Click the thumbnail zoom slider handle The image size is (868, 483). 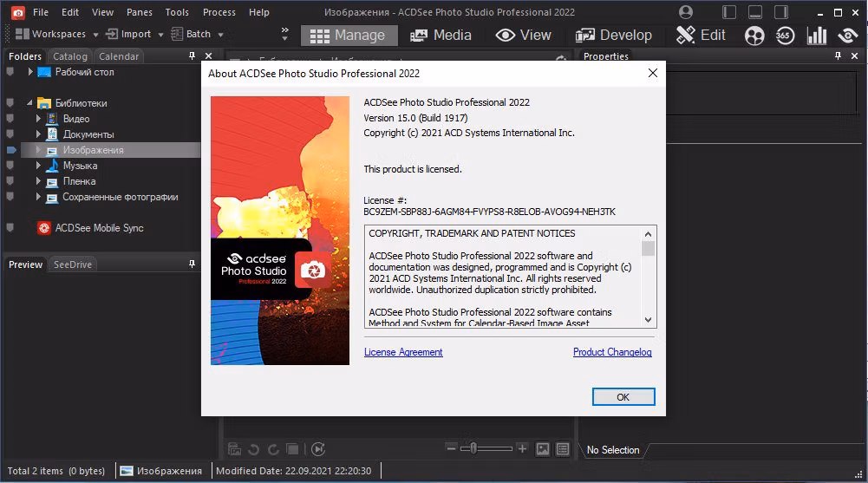[473, 448]
